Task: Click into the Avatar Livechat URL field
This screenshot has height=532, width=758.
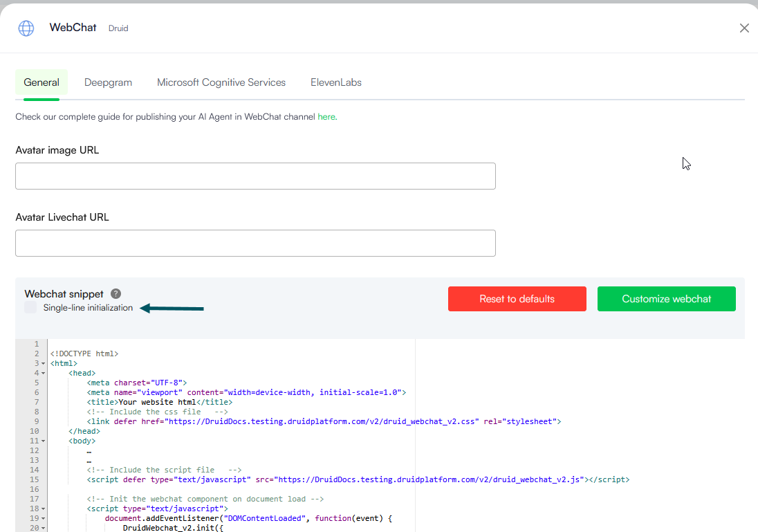Action: click(x=255, y=244)
